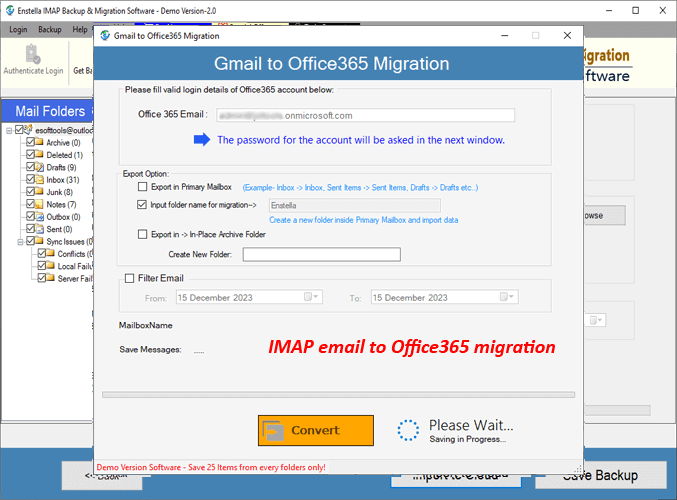Click the Office 365 Email input field
This screenshot has width=677, height=500.
click(365, 115)
